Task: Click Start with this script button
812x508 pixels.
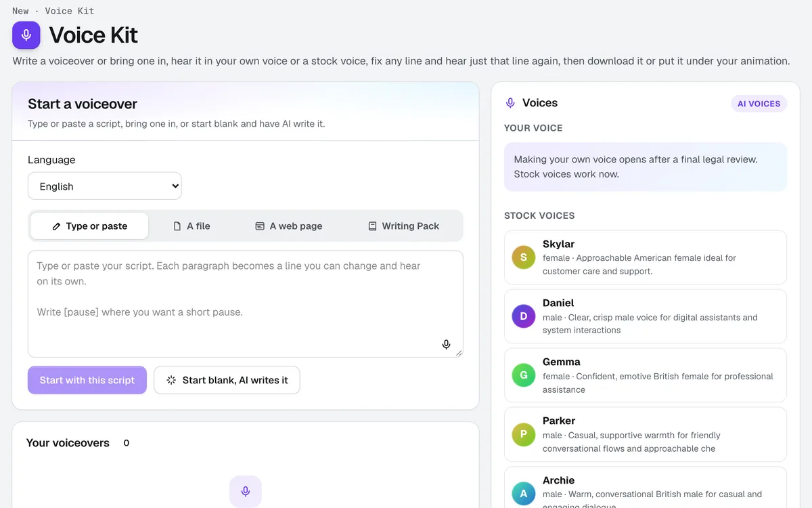Action: tap(87, 381)
